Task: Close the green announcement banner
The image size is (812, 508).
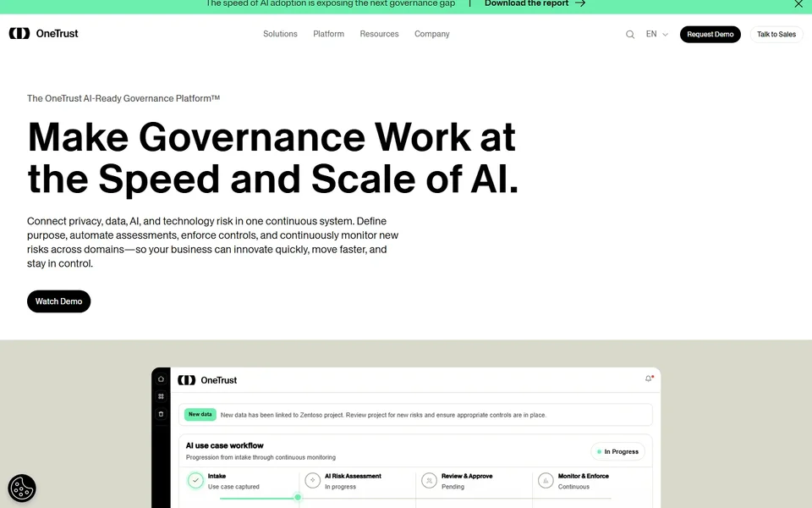Action: pyautogui.click(x=798, y=3)
